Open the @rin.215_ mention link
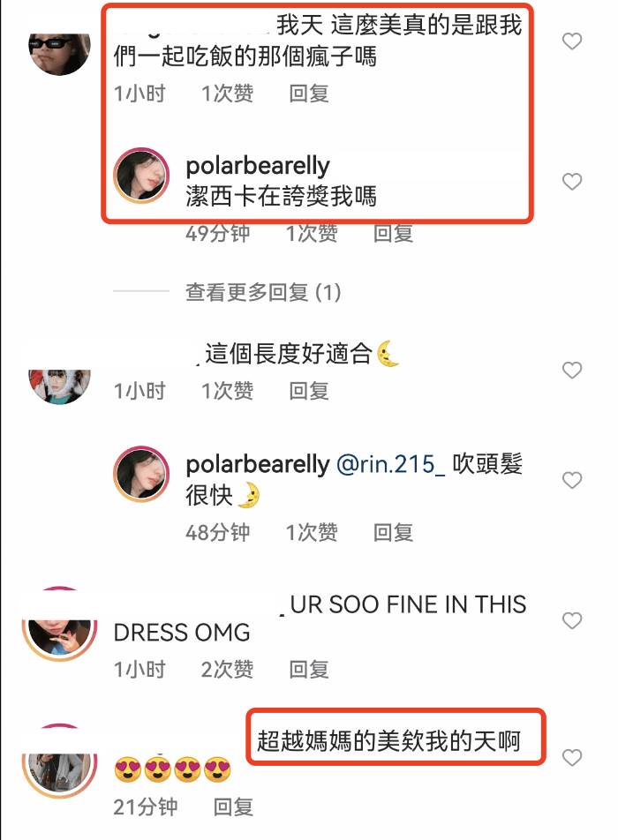Screen dimensions: 618x840 point(390,464)
